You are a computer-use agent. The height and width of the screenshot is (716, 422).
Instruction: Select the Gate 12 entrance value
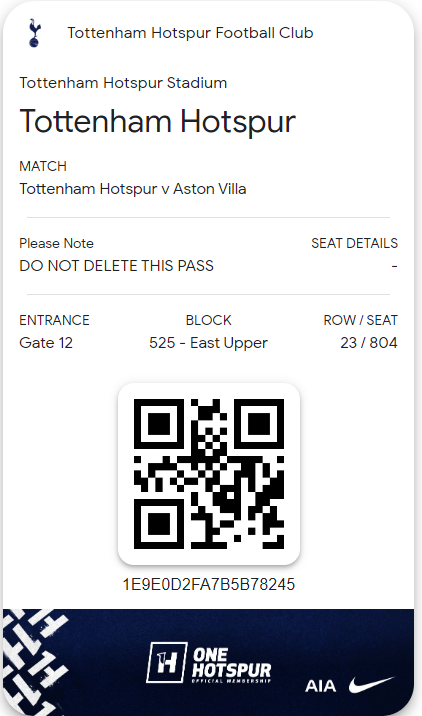pyautogui.click(x=46, y=343)
